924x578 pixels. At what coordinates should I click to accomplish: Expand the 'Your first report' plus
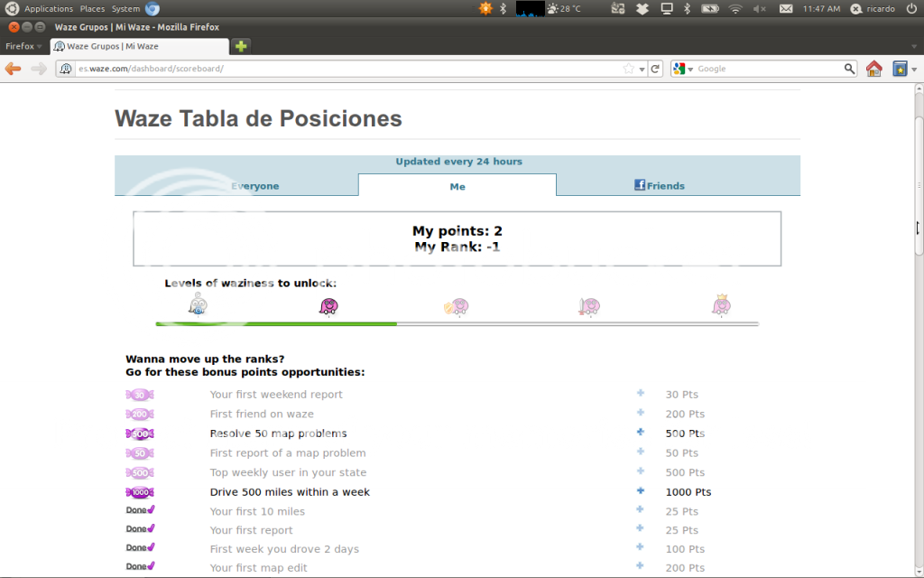(x=641, y=527)
